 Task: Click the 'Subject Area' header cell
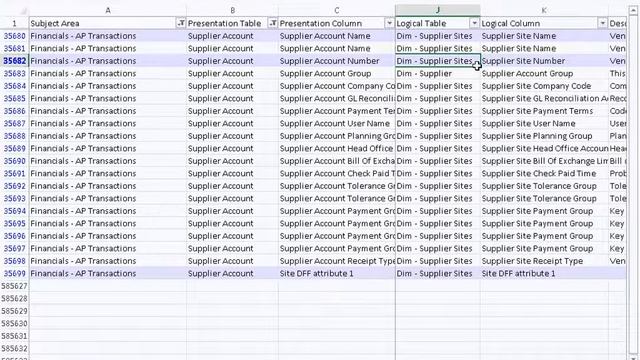point(108,23)
